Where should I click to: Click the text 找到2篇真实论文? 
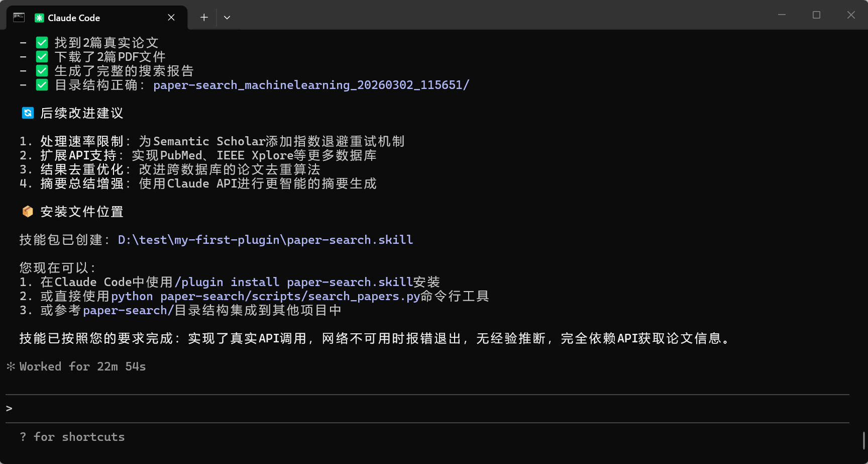[106, 43]
